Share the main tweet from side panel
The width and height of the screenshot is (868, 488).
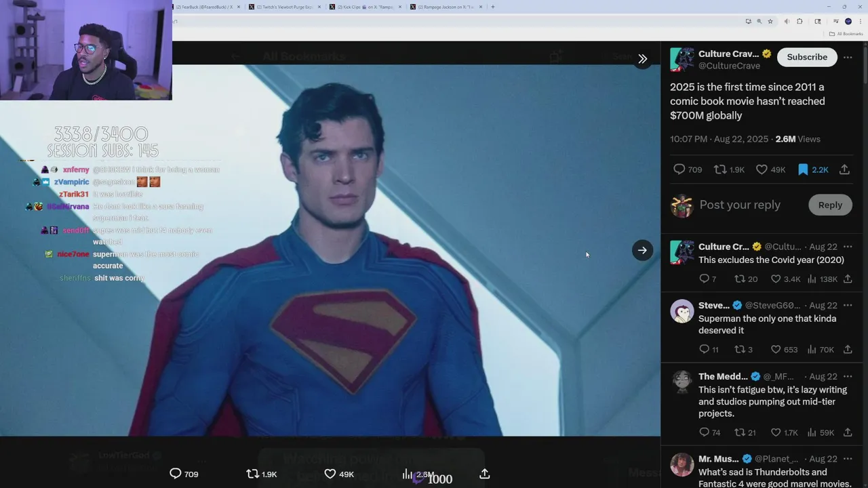(844, 169)
